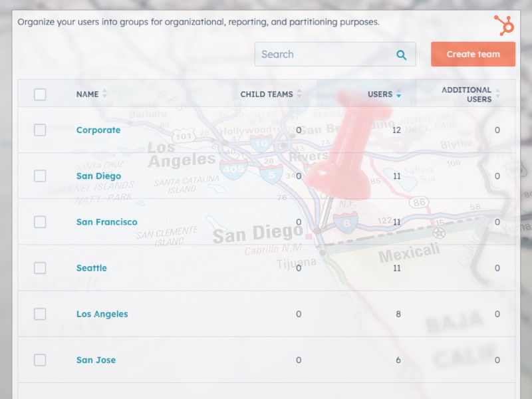Open the Corporate team link

(x=98, y=130)
